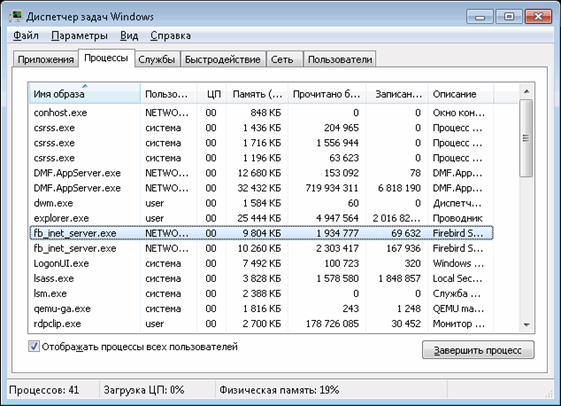Select the qemu-ga.exe process row
This screenshot has height=406, width=561.
pyautogui.click(x=261, y=308)
